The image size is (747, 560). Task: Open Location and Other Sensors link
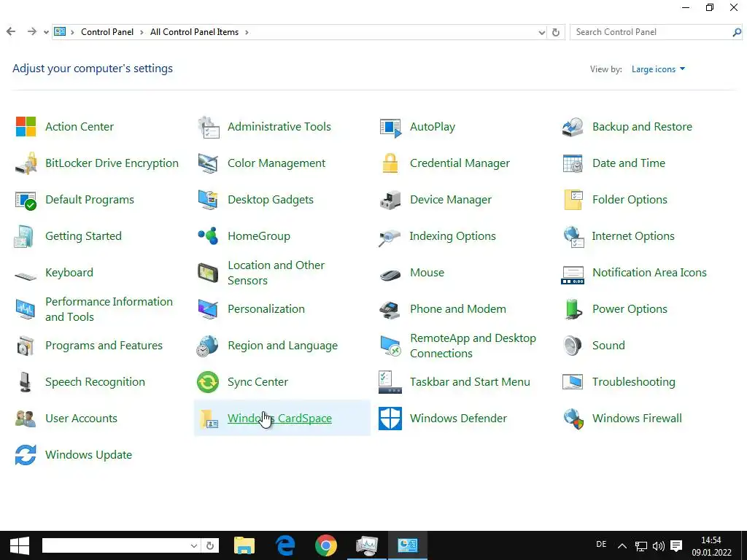click(x=276, y=273)
